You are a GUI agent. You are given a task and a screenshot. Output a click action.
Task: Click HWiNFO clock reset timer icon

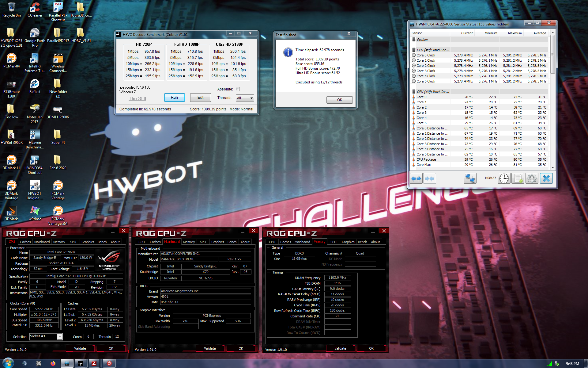(x=504, y=178)
